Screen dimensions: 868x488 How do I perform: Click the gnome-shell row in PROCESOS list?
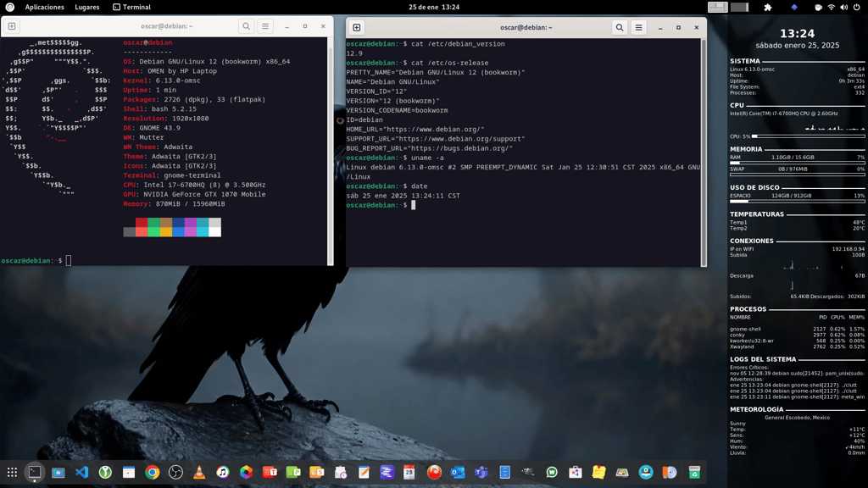pyautogui.click(x=797, y=330)
